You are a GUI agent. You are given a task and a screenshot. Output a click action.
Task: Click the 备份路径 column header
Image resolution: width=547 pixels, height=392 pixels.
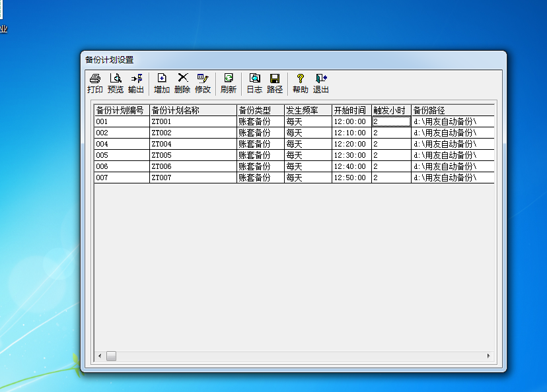[453, 110]
